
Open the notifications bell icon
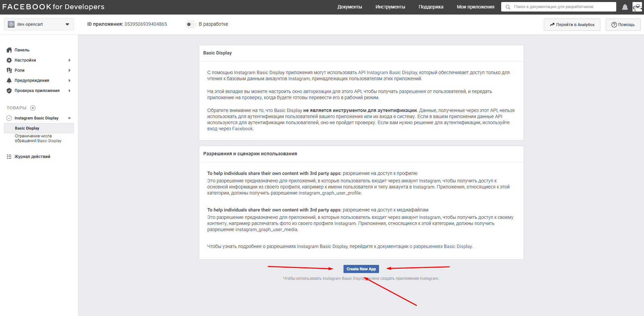(625, 7)
